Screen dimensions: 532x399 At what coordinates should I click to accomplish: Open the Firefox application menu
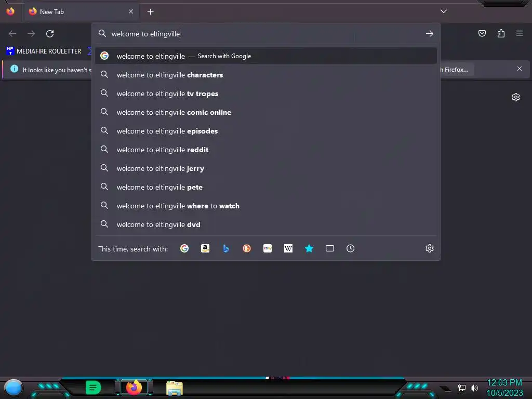(520, 33)
